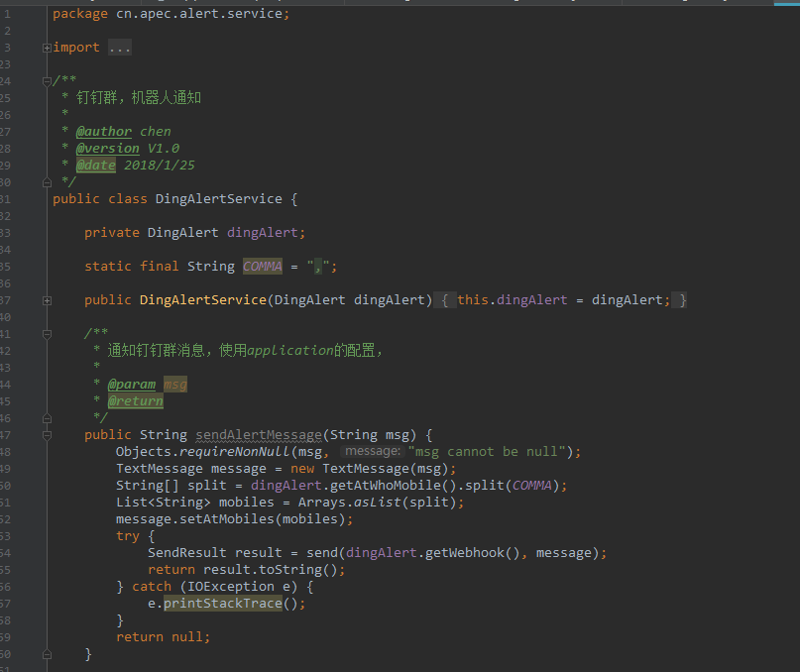Click the highlighted COMMA constant declaration
800x672 pixels.
(263, 266)
